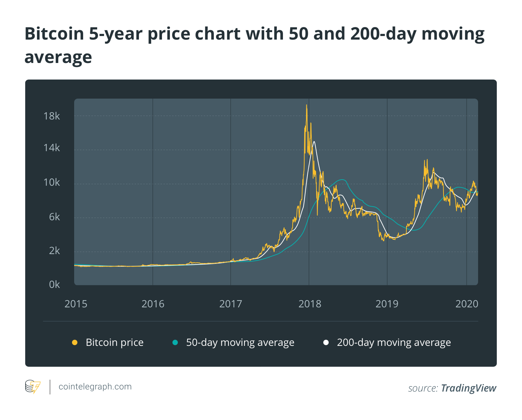Click the Cointelegraph logo icon

[33, 387]
